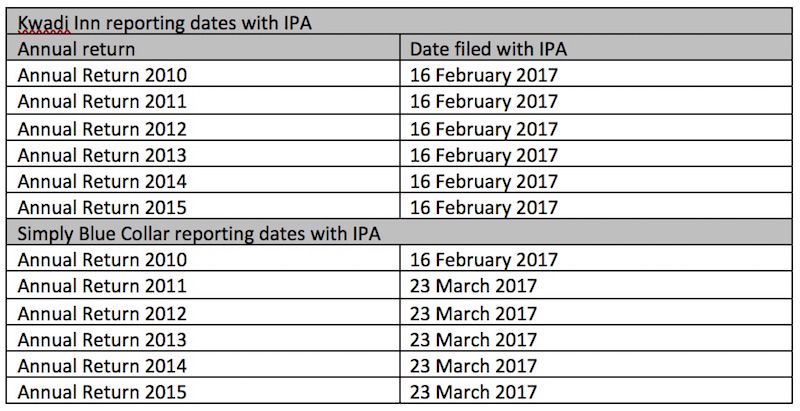
Task: Click Simply Blue Collar Annual Return 2015 cell
Action: pos(204,391)
